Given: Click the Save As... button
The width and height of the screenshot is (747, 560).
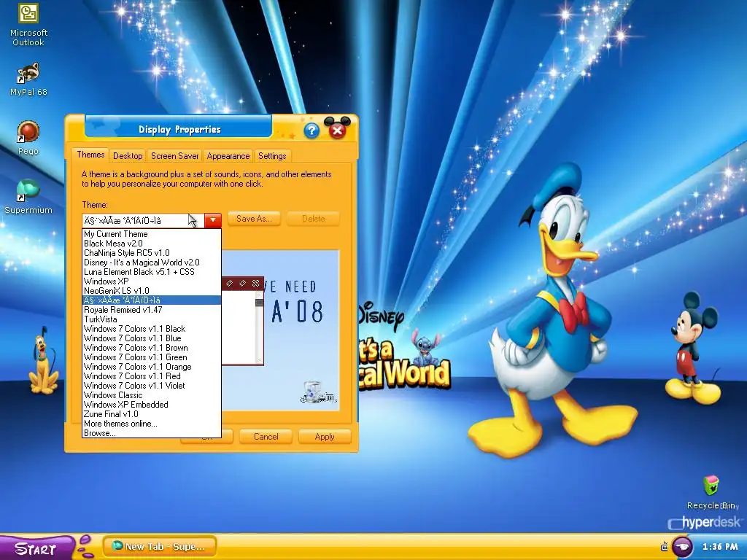Looking at the screenshot, I should 254,219.
